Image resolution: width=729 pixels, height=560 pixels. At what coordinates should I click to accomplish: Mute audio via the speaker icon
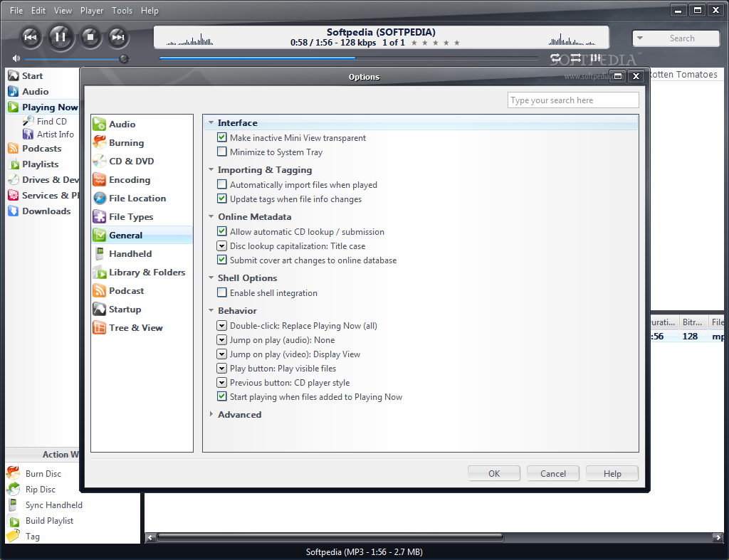(16, 58)
